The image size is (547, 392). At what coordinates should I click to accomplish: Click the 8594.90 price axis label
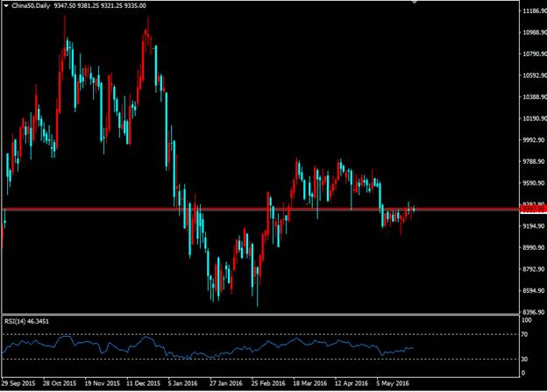tap(534, 290)
